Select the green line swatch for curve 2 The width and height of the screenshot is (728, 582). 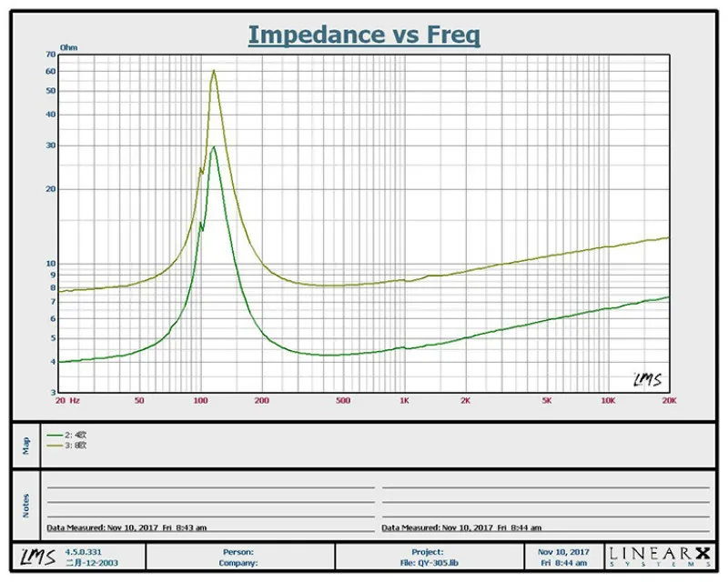click(x=55, y=435)
